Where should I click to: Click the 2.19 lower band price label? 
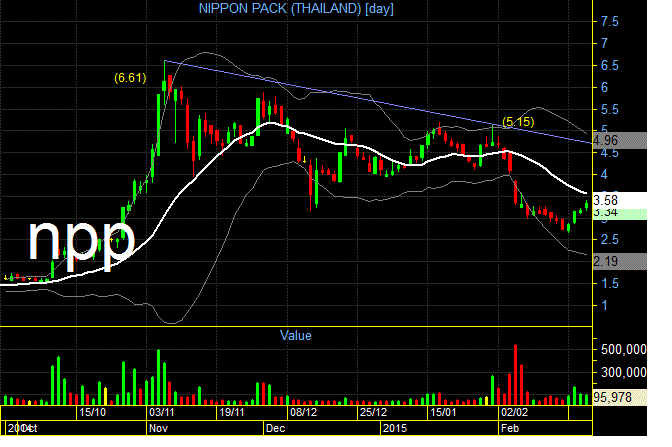click(619, 261)
